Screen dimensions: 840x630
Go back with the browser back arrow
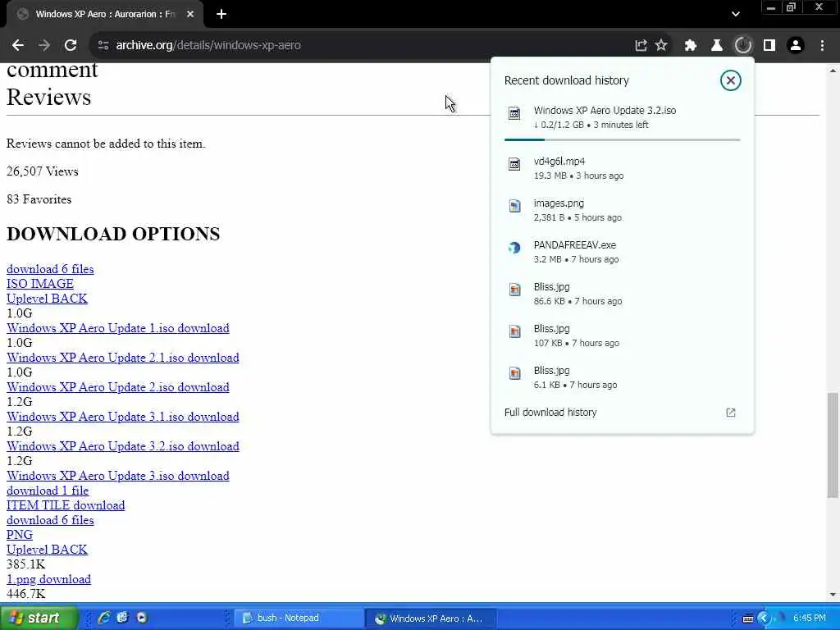click(18, 46)
